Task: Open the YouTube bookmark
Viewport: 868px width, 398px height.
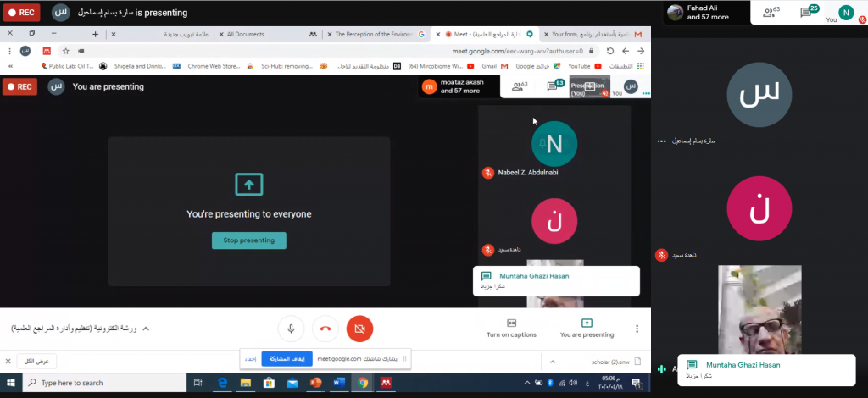Action: click(x=579, y=66)
